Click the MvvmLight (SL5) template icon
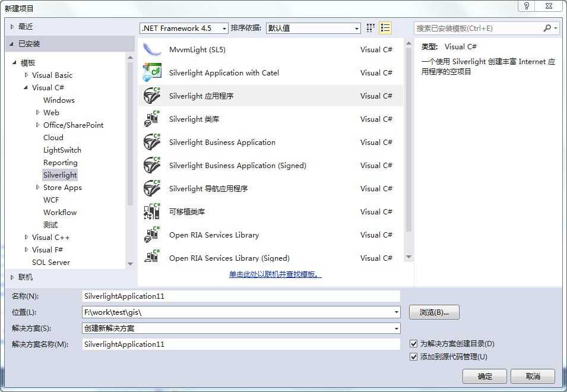Viewport: 567px width, 392px height. point(152,49)
